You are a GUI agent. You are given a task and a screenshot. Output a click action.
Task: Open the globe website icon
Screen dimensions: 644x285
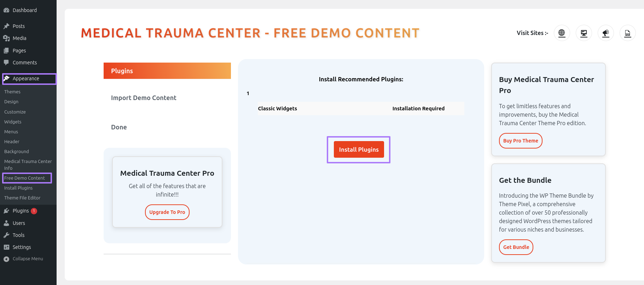click(562, 33)
